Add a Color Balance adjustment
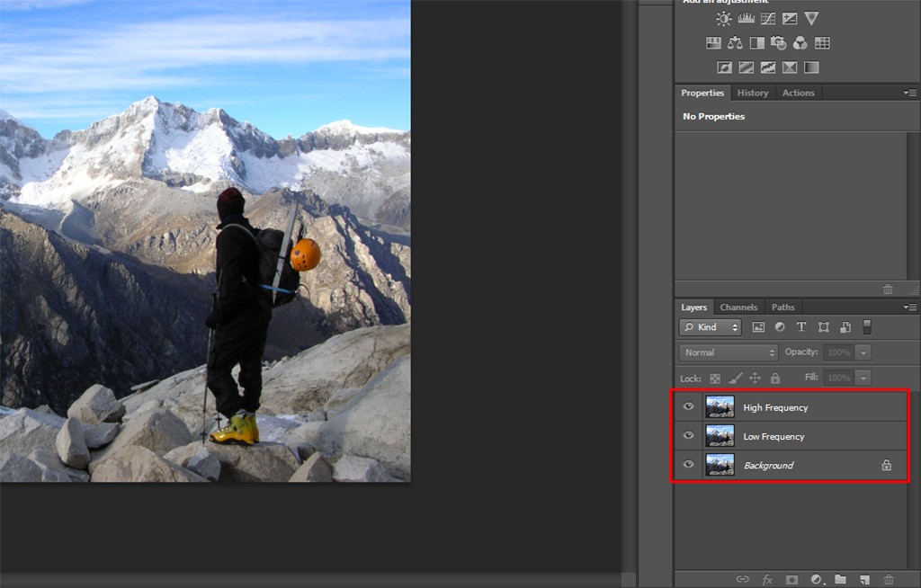 click(735, 43)
